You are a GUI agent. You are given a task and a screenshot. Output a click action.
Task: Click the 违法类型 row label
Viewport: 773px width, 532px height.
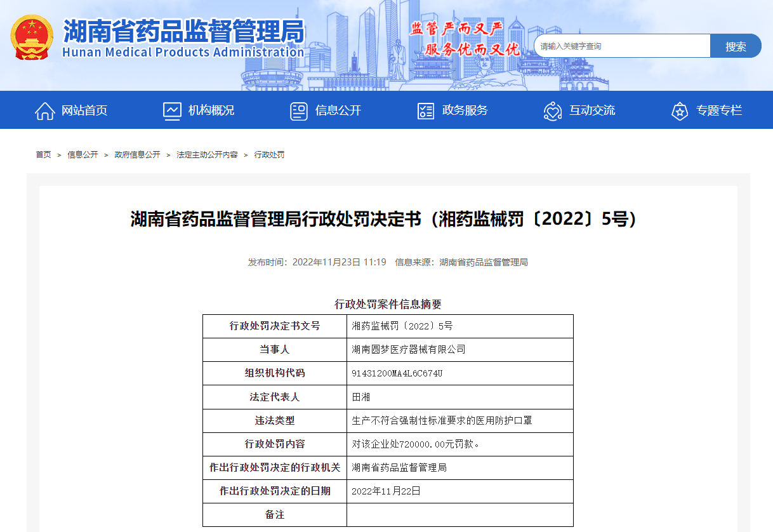click(275, 420)
